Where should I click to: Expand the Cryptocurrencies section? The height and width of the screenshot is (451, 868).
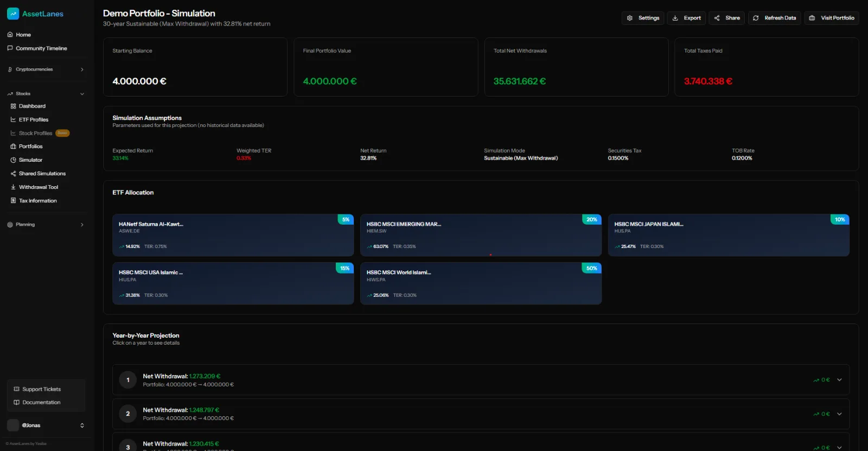pos(46,69)
